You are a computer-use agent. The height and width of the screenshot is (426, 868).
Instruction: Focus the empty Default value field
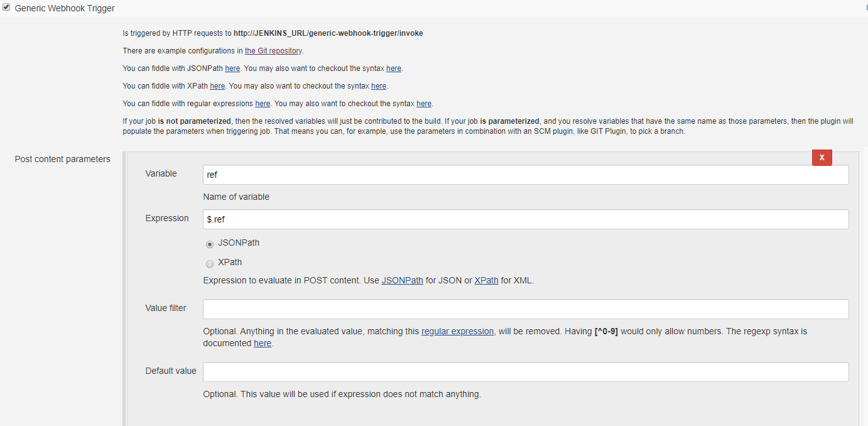tap(526, 372)
